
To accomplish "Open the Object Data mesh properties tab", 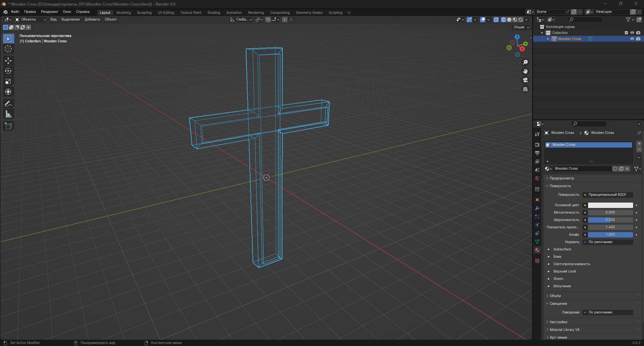I will click(x=537, y=241).
